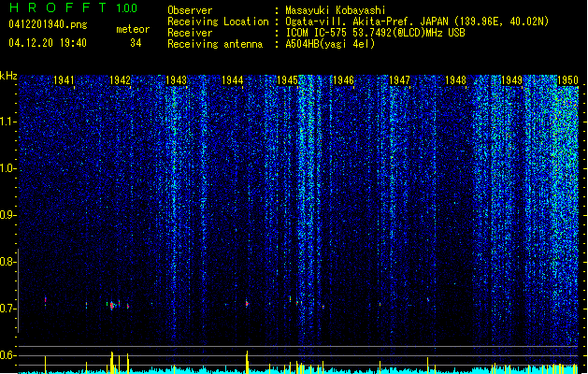Click the Observer field label
This screenshot has height=374, width=588.
click(x=190, y=10)
